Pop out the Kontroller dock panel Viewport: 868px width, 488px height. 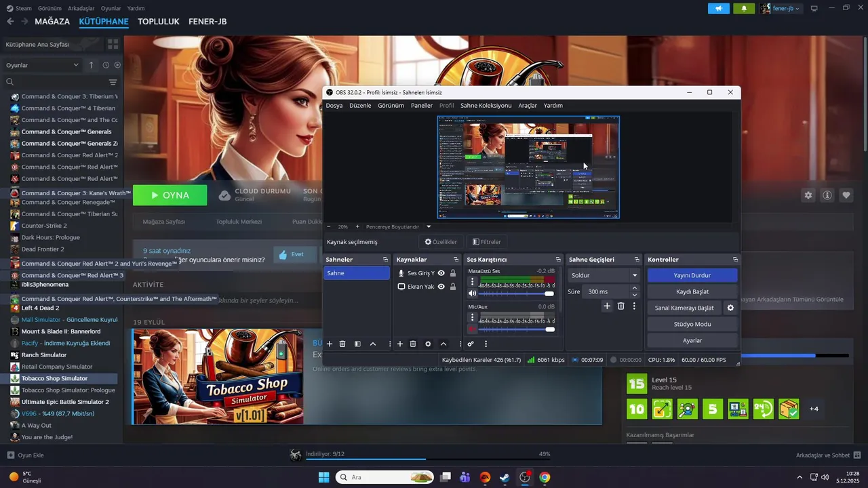(735, 260)
